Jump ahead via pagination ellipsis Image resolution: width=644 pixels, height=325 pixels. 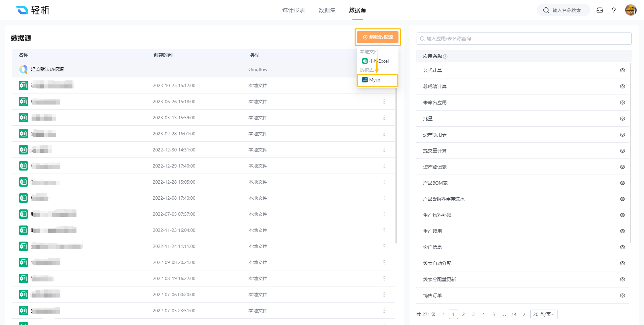point(503,314)
